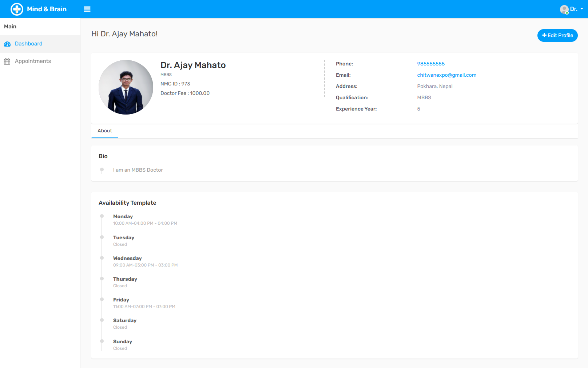This screenshot has height=368, width=588.
Task: Click the Monday timeline dot
Action: click(102, 216)
